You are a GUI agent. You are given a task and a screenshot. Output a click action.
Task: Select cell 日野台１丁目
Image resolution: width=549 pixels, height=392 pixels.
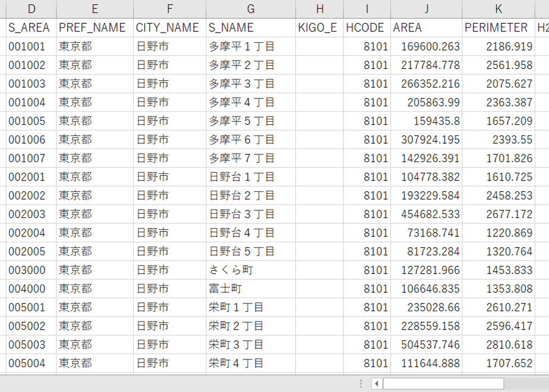tap(251, 177)
